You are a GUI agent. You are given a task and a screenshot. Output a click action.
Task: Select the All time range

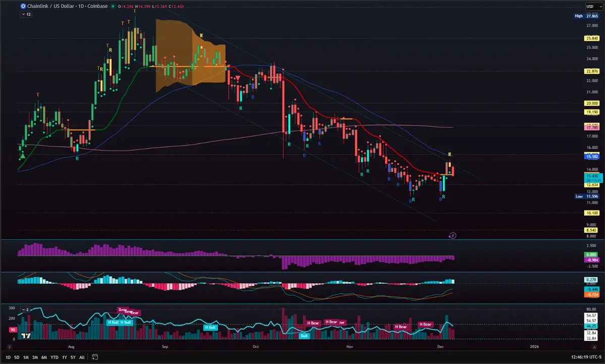[82, 357]
